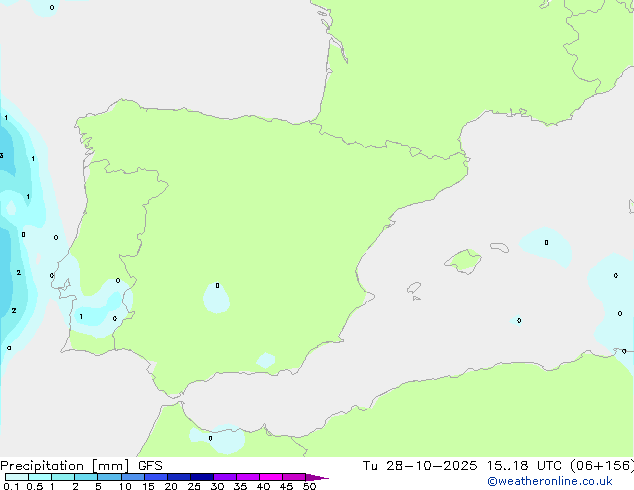Click the Ibiza island outline
This screenshot has height=490, width=634.
point(414,288)
